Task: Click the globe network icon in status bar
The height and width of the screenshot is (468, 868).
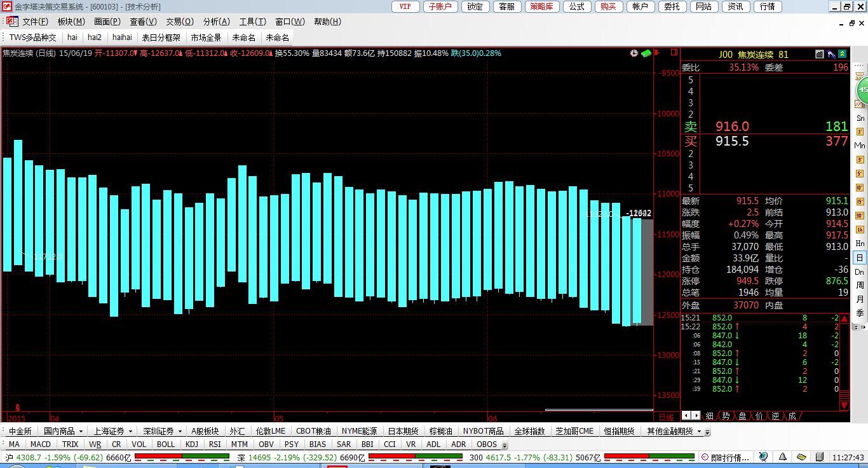Action: [763, 457]
